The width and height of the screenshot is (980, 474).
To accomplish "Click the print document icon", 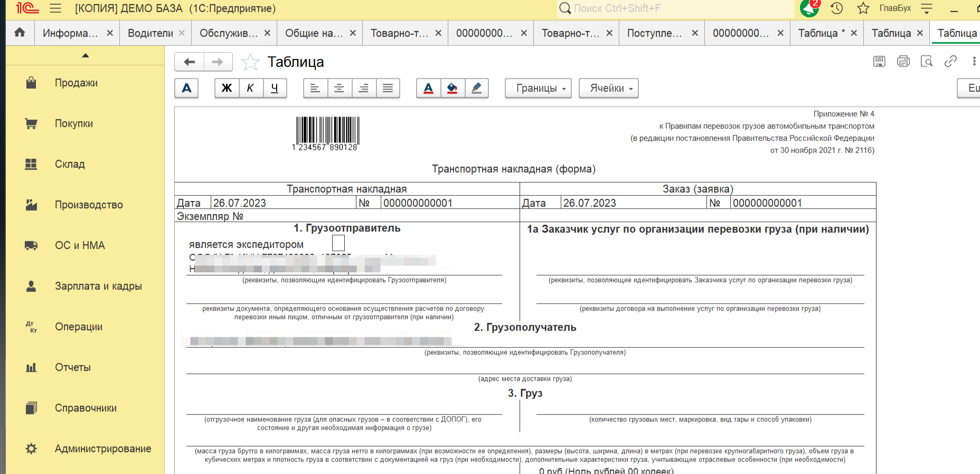I will 903,61.
